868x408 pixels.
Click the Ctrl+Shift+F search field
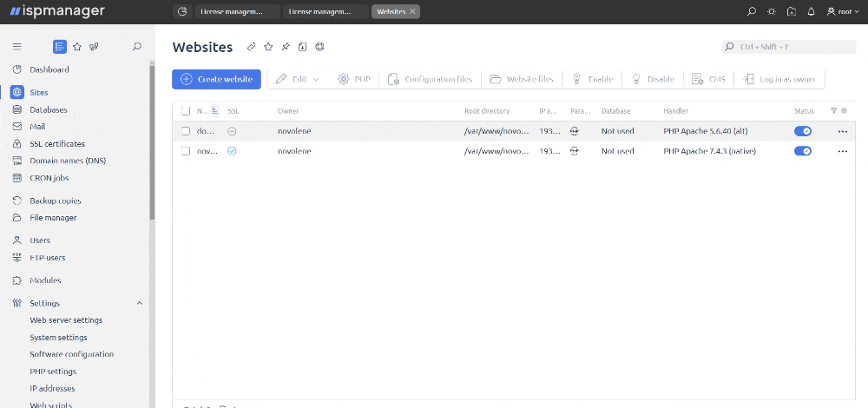789,47
